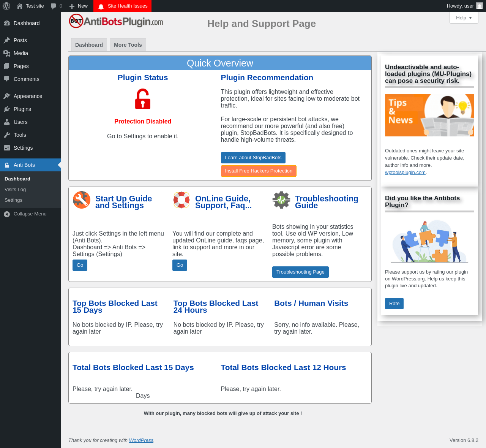Click the Posts pushpin icon
Image resolution: width=486 pixels, height=448 pixels.
(x=7, y=40)
